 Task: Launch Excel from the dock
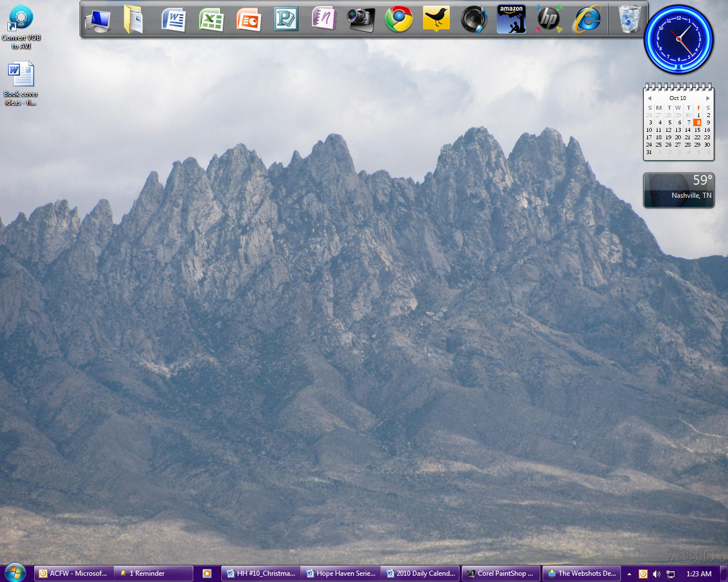[211, 20]
